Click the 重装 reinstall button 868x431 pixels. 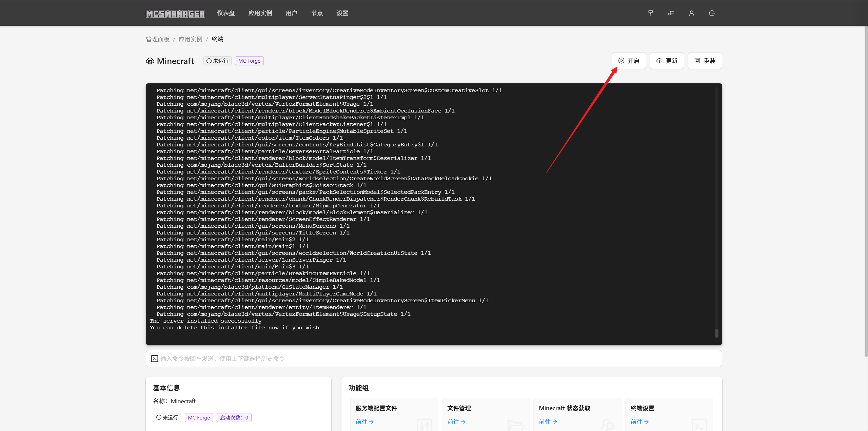pyautogui.click(x=705, y=61)
